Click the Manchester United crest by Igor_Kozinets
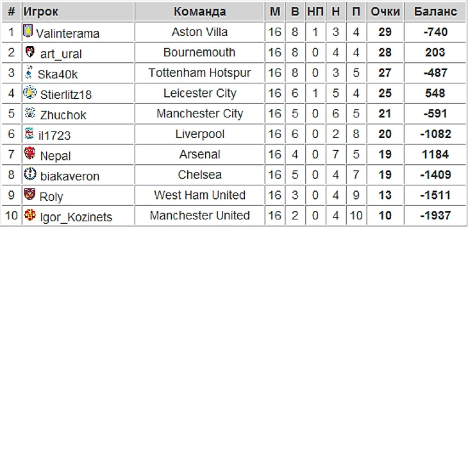This screenshot has width=468, height=476. click(x=29, y=215)
